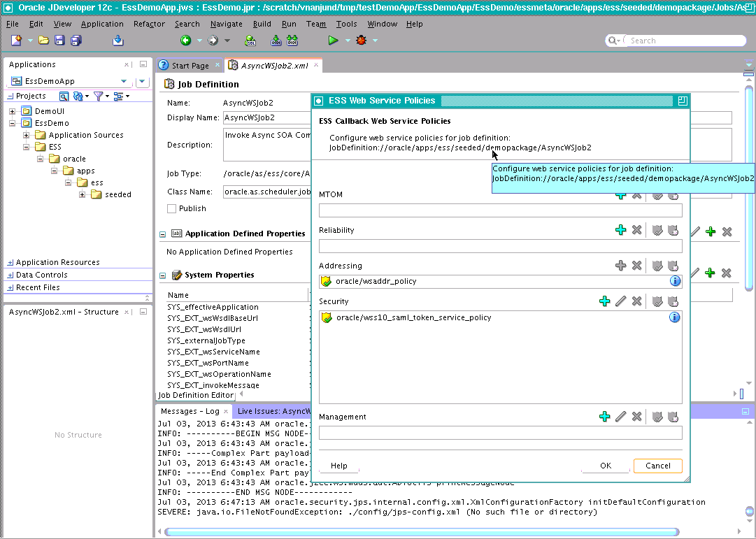Click the New gallery toolbar icon

16,41
